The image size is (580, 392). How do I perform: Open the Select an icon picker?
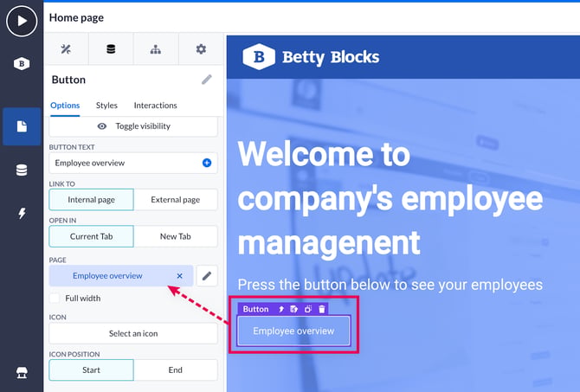[133, 333]
